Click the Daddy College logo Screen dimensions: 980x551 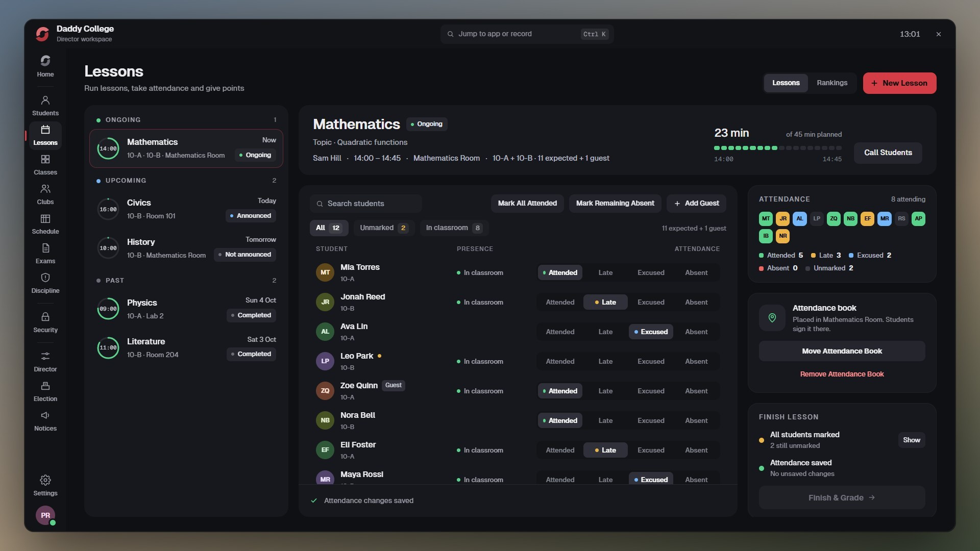click(x=42, y=34)
